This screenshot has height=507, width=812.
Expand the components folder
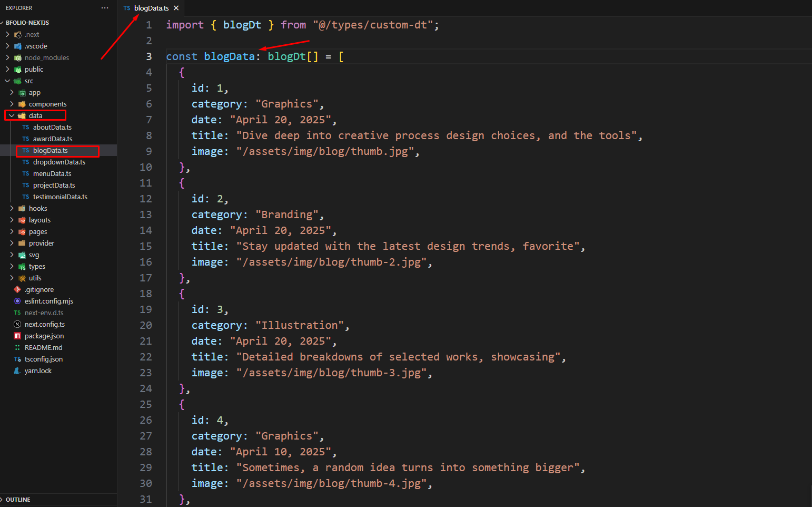pos(12,104)
